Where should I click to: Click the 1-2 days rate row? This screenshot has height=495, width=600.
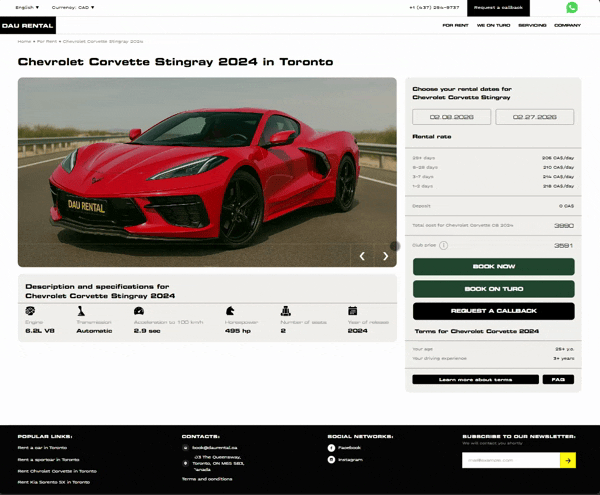pyautogui.click(x=493, y=186)
